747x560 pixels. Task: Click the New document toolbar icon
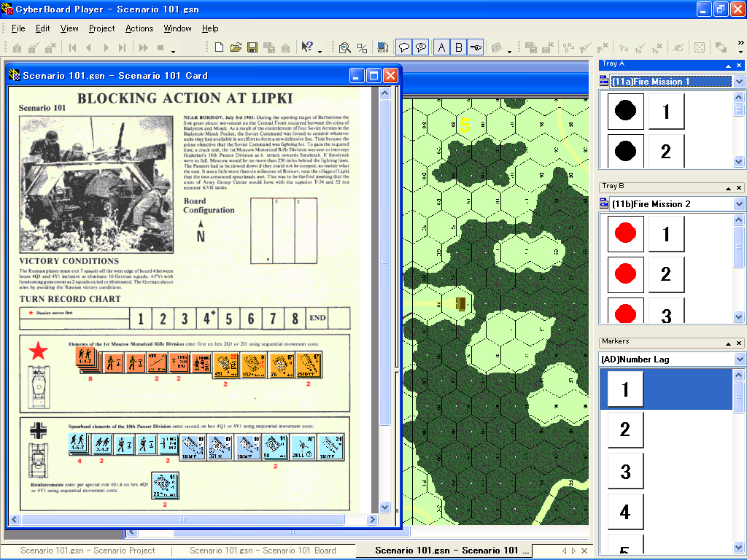(x=219, y=47)
